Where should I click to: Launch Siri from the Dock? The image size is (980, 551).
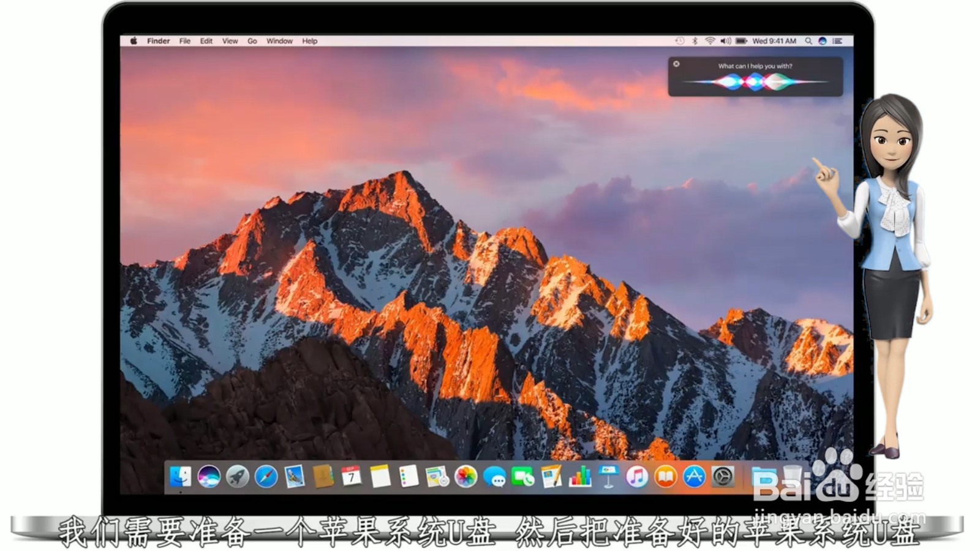(209, 476)
